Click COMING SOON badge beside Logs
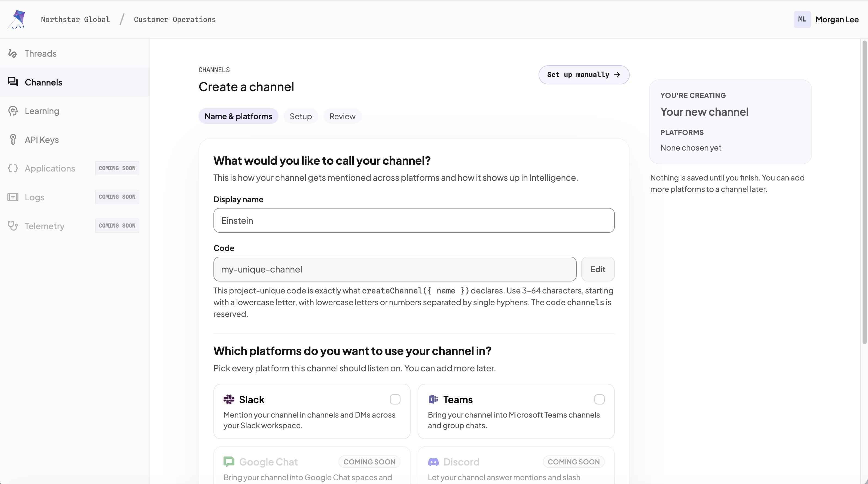This screenshot has width=868, height=484. 117,197
